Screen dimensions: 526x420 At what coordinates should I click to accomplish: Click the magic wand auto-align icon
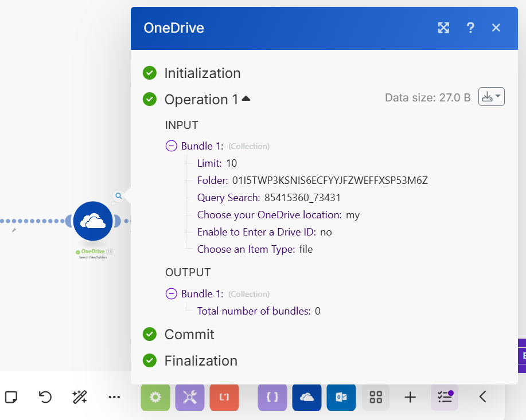click(x=80, y=397)
